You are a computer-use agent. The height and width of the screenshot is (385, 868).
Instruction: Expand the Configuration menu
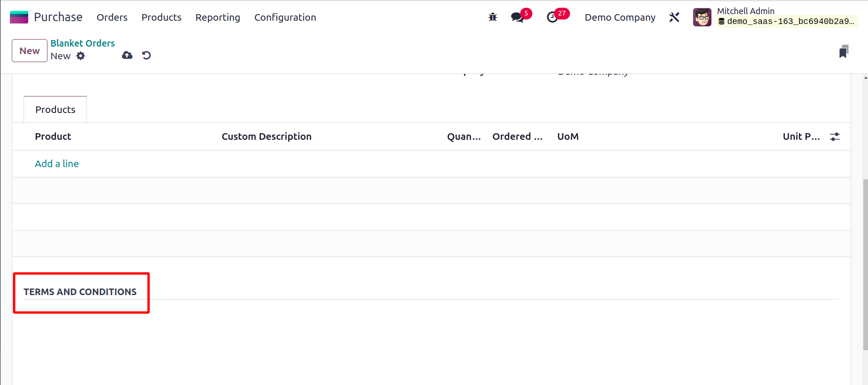coord(285,17)
